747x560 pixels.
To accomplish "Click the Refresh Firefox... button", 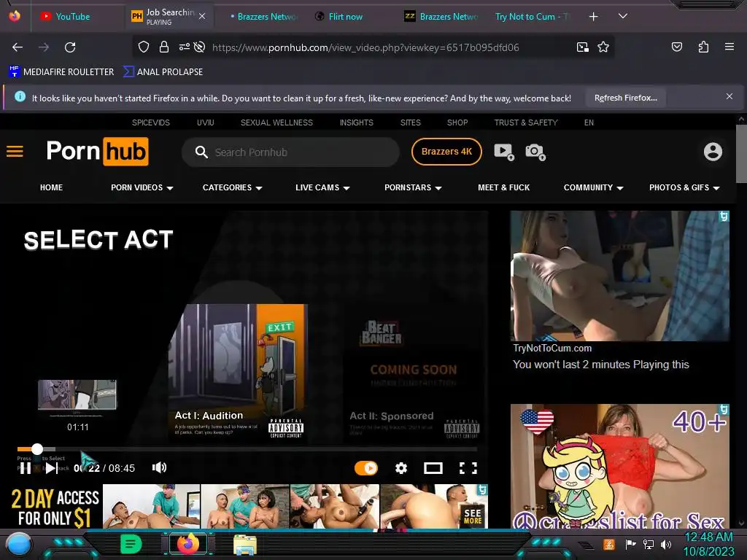I will tap(625, 98).
